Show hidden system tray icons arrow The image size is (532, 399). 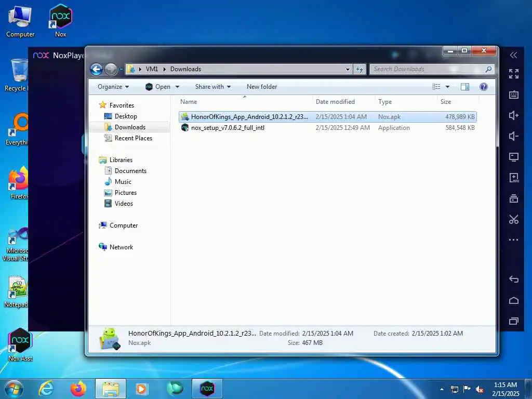[442, 389]
